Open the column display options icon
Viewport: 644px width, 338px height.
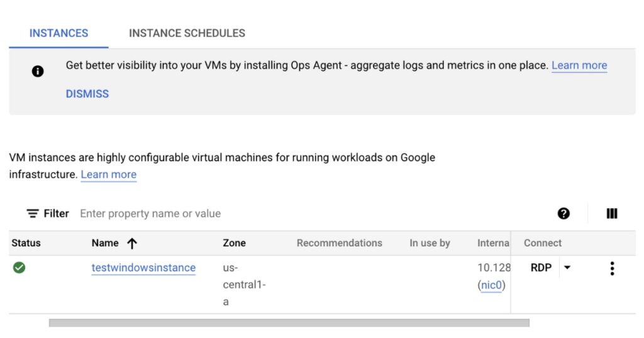(x=612, y=214)
